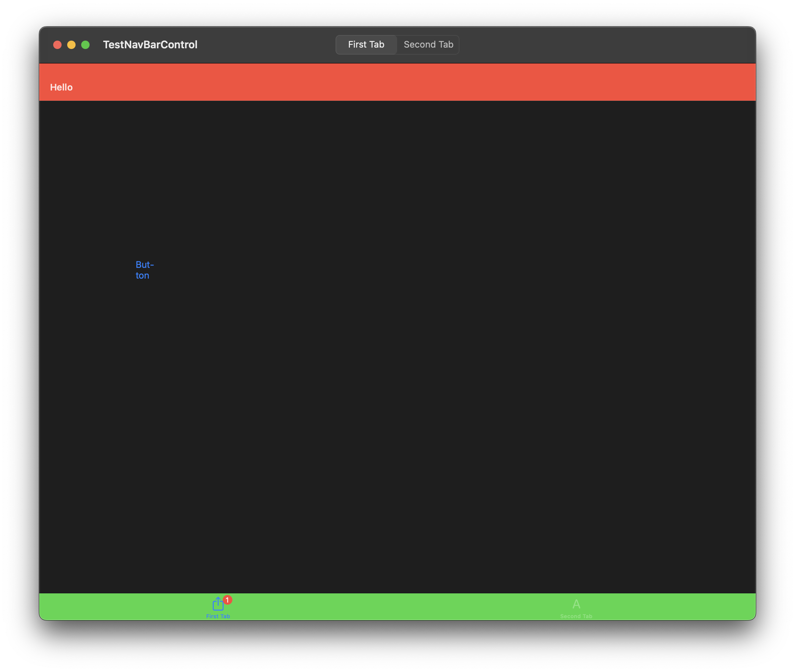Select the Second Tab letter A icon in bottom bar
Screen dimensions: 795x672
(x=576, y=604)
